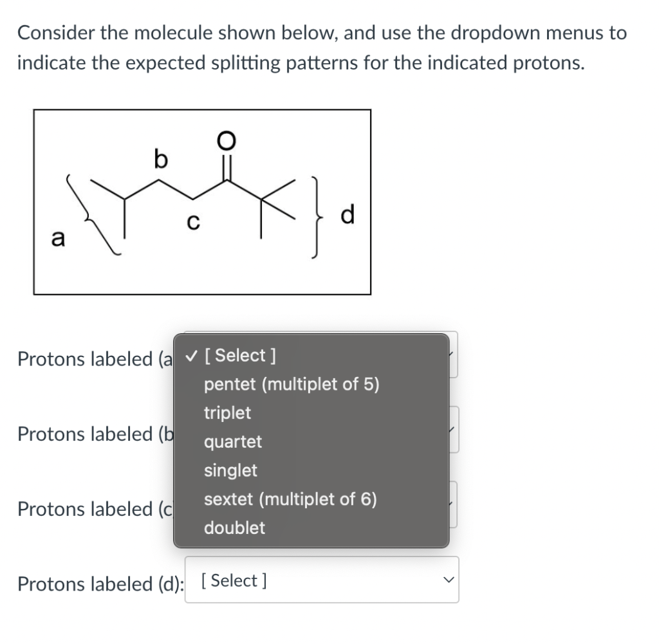Click the oxygen atom in the molecule

coord(227,141)
